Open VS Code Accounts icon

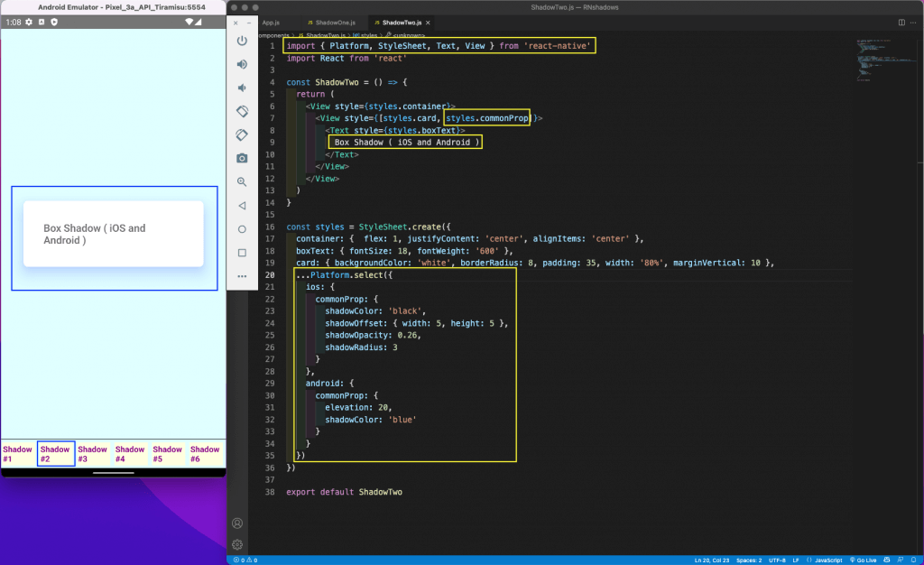point(237,523)
